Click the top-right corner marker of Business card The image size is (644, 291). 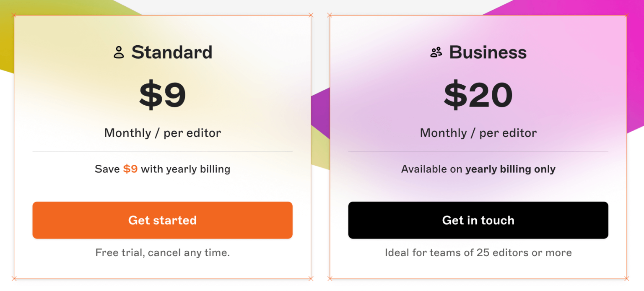coord(626,16)
